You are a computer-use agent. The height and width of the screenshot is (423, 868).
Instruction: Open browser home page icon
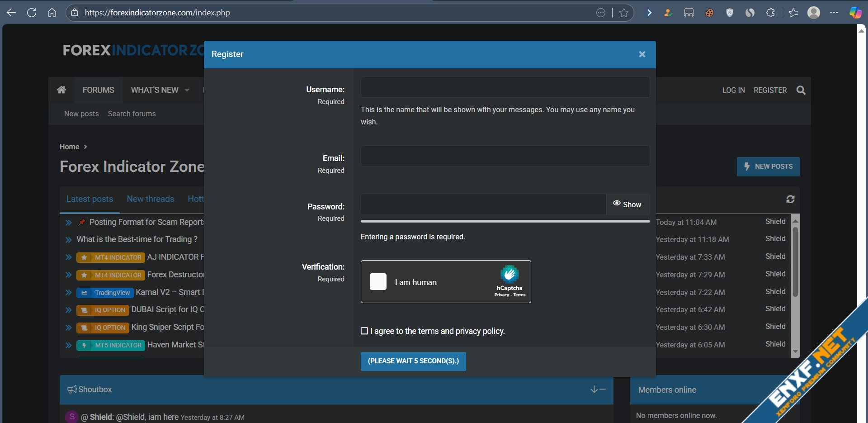[x=52, y=13]
